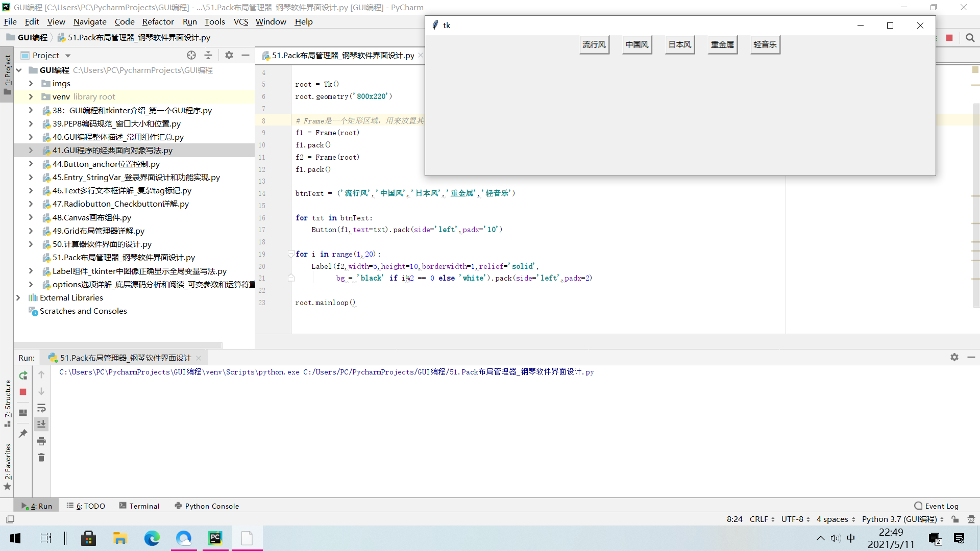Image resolution: width=980 pixels, height=551 pixels.
Task: Toggle scroll to end in Run console
Action: pyautogui.click(x=41, y=424)
